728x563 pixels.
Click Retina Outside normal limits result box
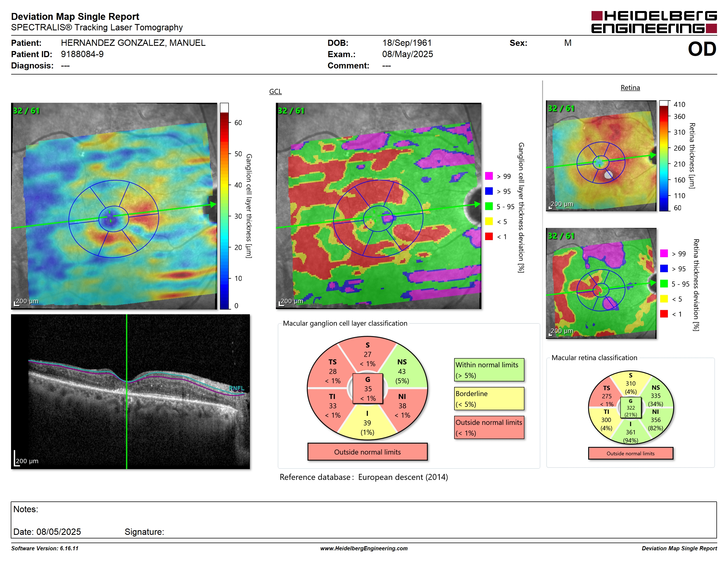(x=630, y=453)
